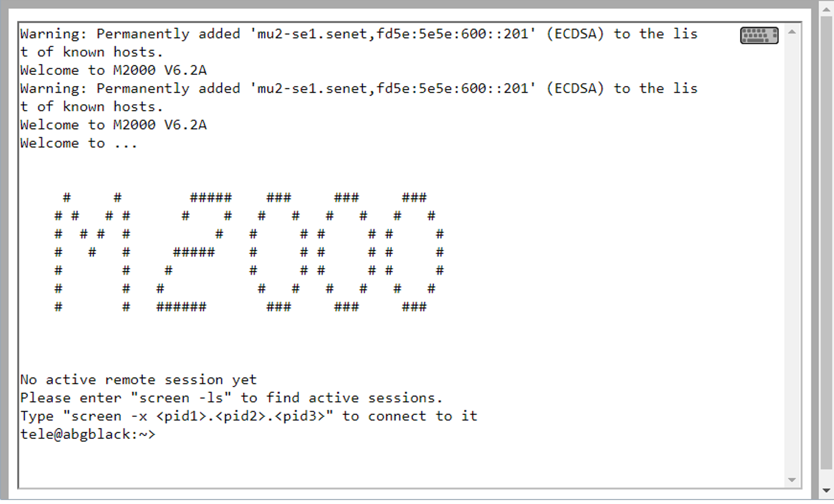
Task: Click the outer page scrollbar up arrow
Action: coord(827,9)
